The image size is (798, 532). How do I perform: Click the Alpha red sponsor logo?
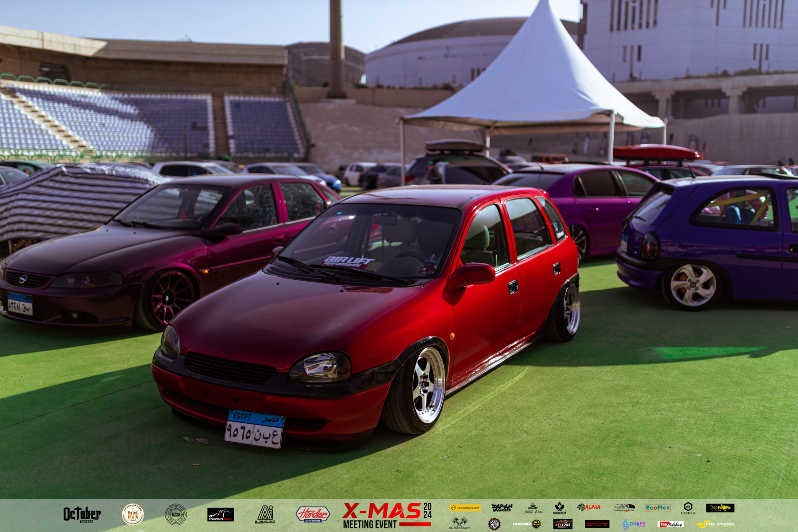pos(589,507)
